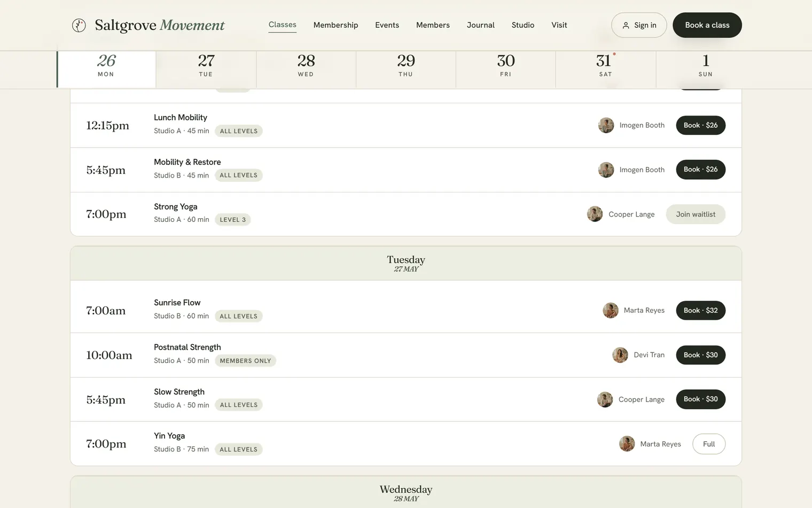Select the Wednesday 28 date tab
812x508 pixels.
pyautogui.click(x=306, y=69)
